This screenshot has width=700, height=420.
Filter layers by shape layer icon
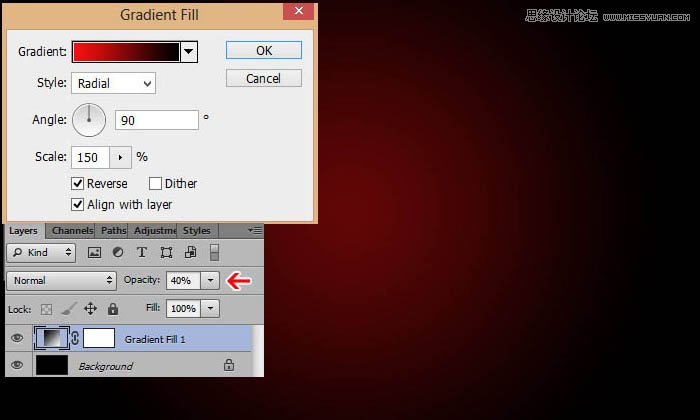166,253
